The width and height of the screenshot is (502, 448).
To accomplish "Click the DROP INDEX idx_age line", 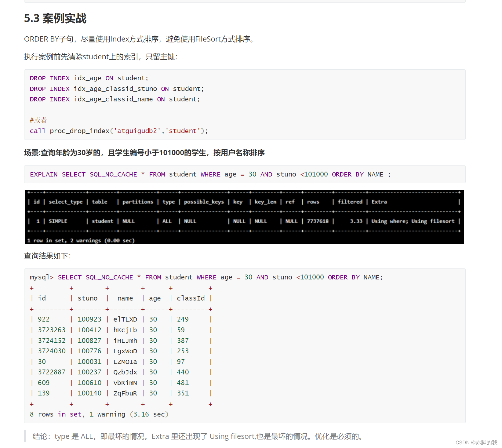I will 89,78.
